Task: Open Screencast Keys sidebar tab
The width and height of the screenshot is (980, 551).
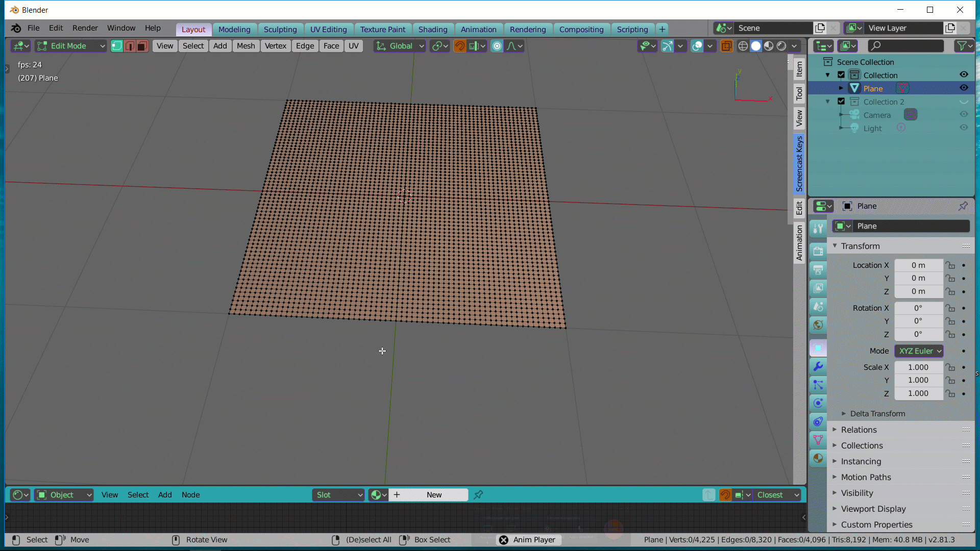Action: tap(799, 164)
